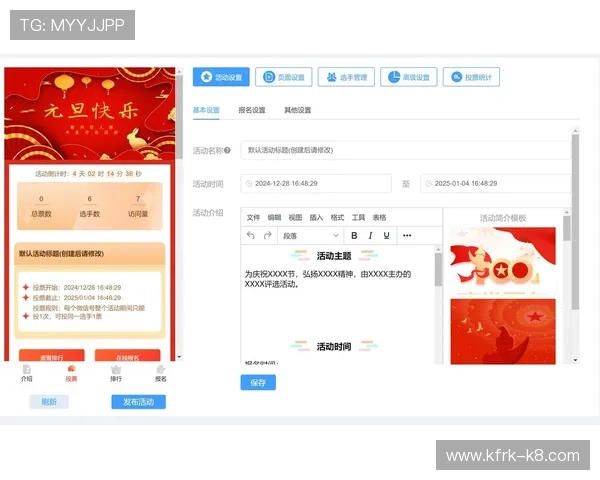
Task: Click the 活动倒计时 countdown text
Action: click(88, 174)
